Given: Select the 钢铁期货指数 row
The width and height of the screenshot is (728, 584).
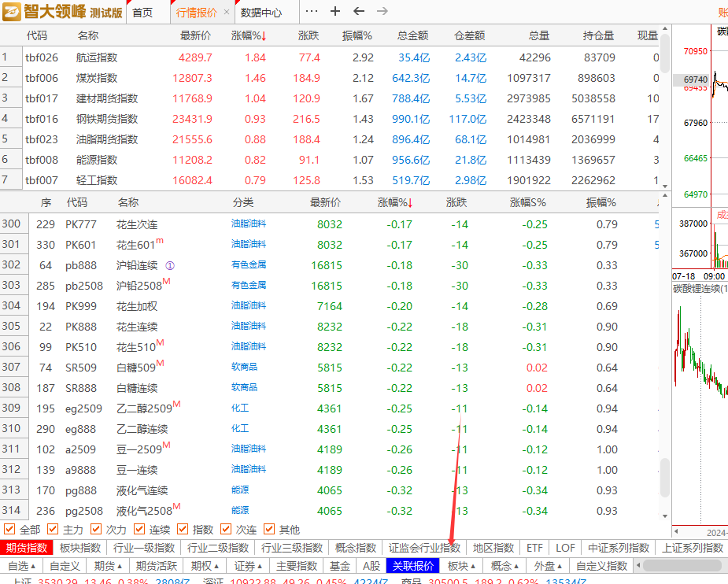Looking at the screenshot, I should pyautogui.click(x=329, y=119).
